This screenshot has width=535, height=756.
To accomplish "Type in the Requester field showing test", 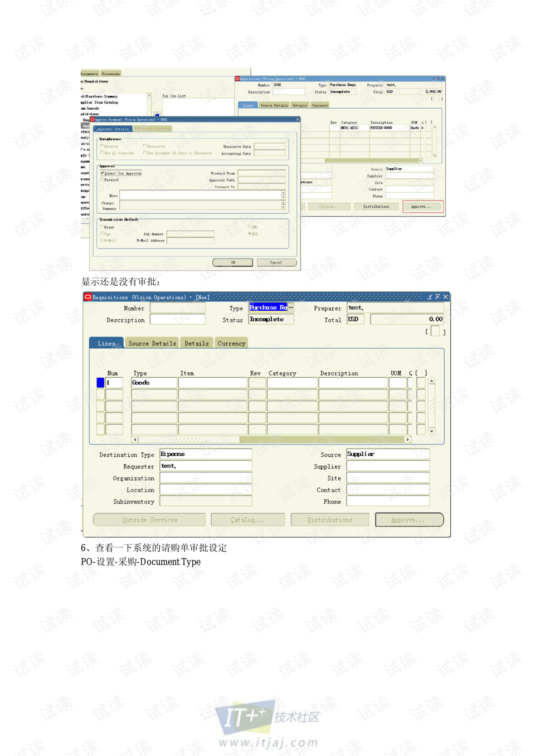I will pyautogui.click(x=205, y=466).
